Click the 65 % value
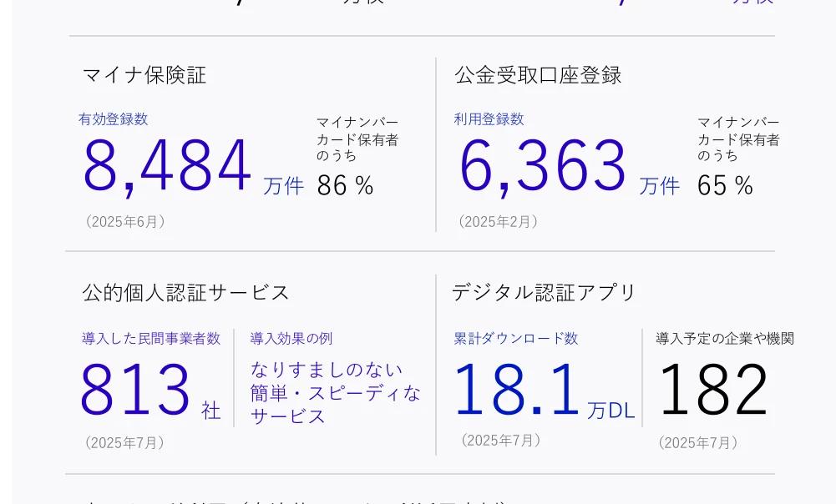The image size is (836, 504). click(725, 185)
